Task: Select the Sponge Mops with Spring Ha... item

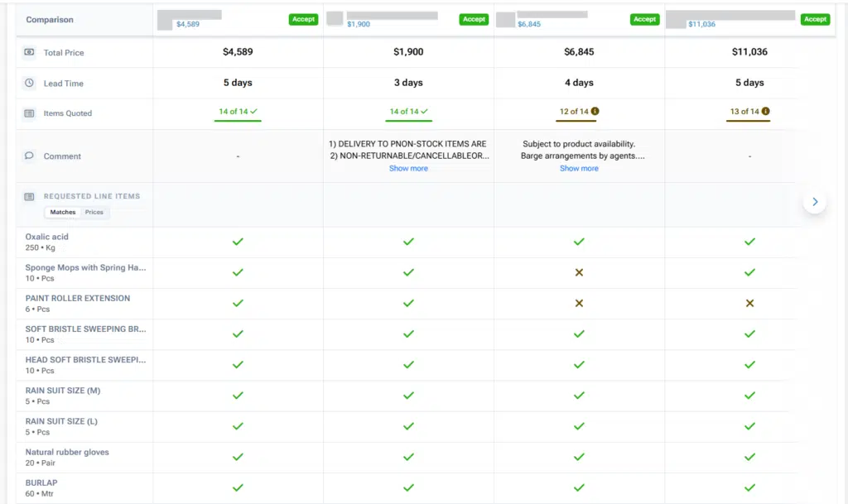Action: tap(85, 273)
